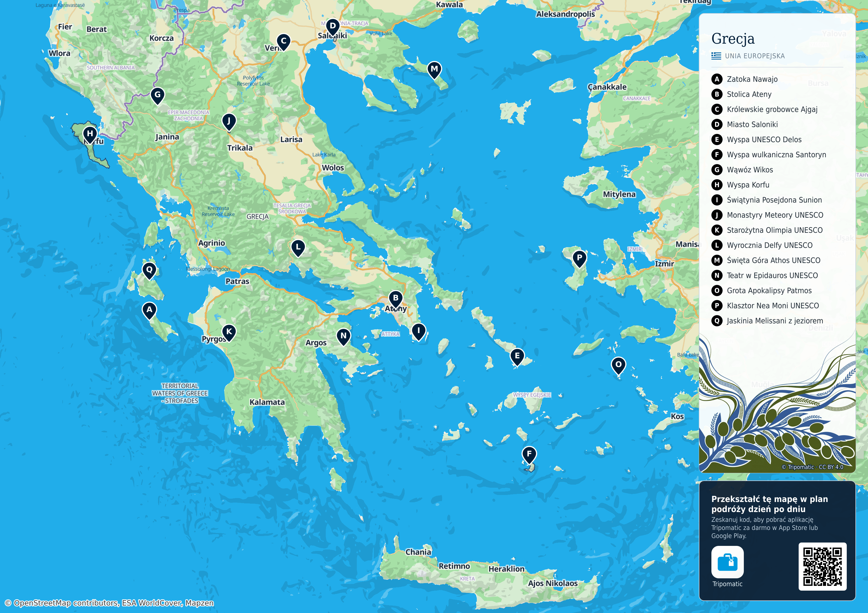Click the OpenStreetMap contributors attribution
The height and width of the screenshot is (613, 868).
click(x=109, y=603)
